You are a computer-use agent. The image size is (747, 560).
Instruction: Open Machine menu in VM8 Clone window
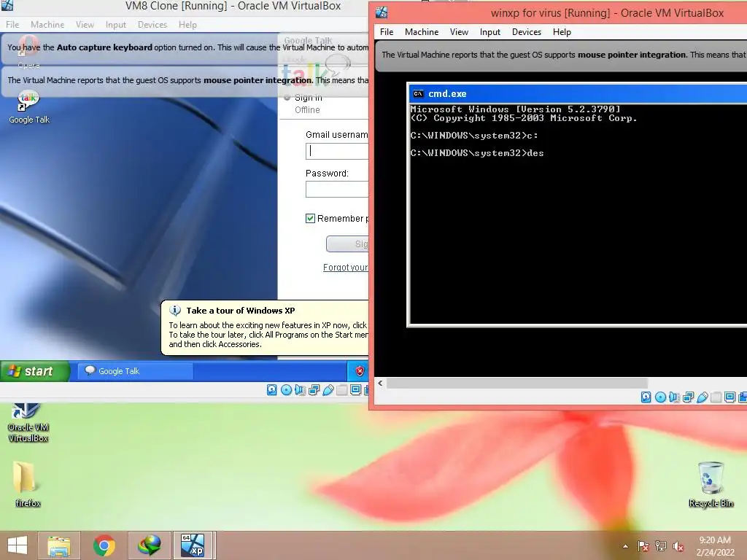pyautogui.click(x=47, y=24)
